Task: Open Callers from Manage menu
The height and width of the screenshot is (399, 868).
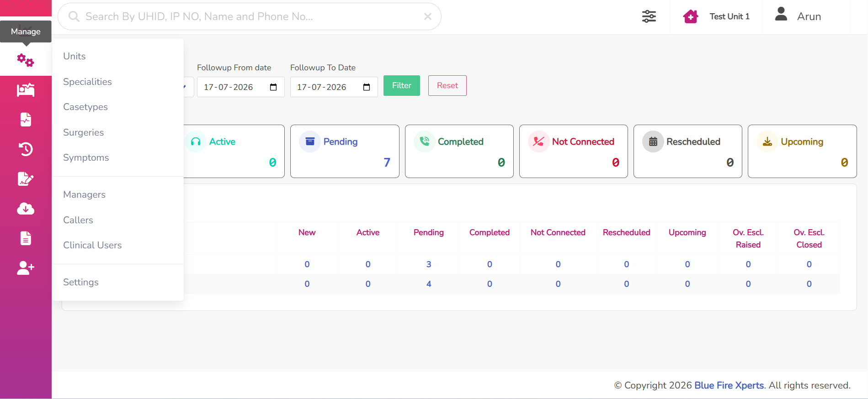Action: tap(78, 220)
